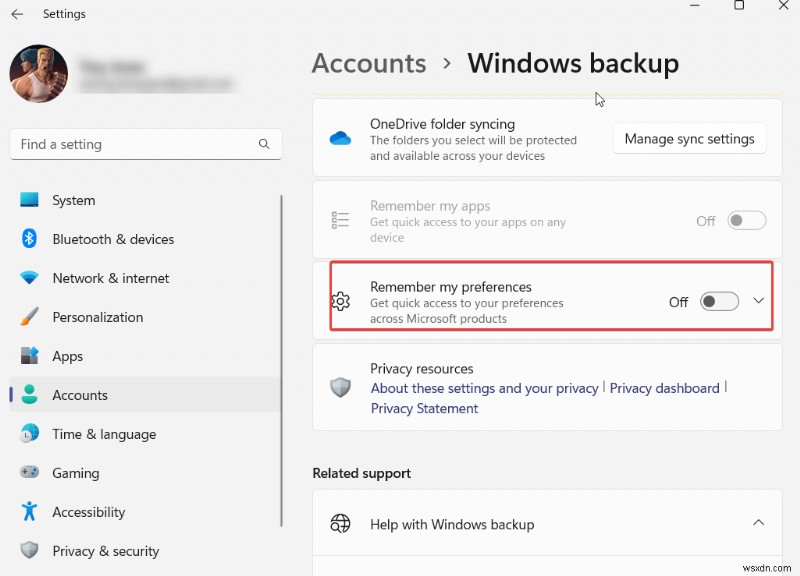
Task: Click the Accessibility figure icon
Action: (29, 511)
